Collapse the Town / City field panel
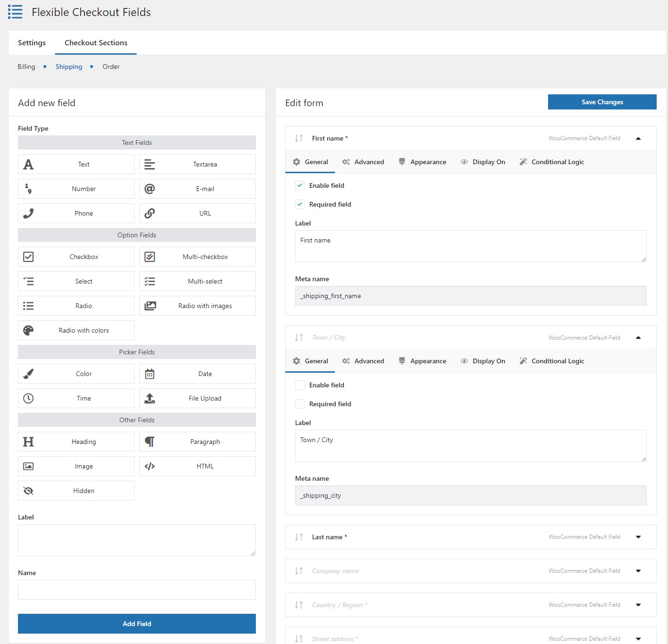The image size is (668, 644). (638, 337)
